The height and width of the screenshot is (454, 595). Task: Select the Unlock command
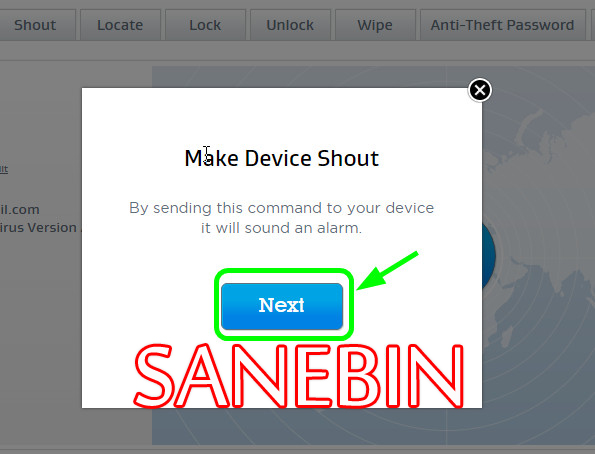pos(290,25)
